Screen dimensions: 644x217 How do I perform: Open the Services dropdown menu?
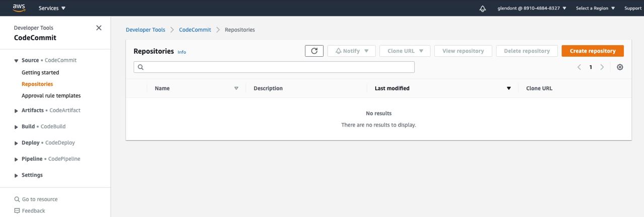52,8
